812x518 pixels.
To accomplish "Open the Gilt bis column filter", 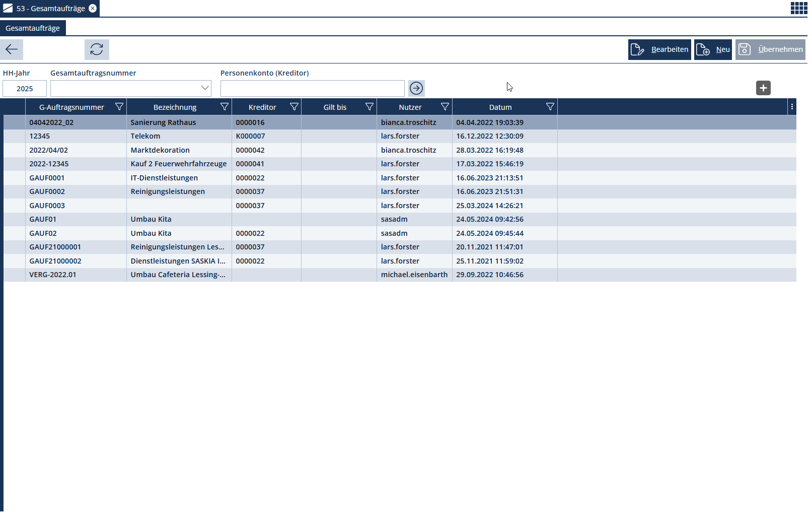I will (x=370, y=107).
